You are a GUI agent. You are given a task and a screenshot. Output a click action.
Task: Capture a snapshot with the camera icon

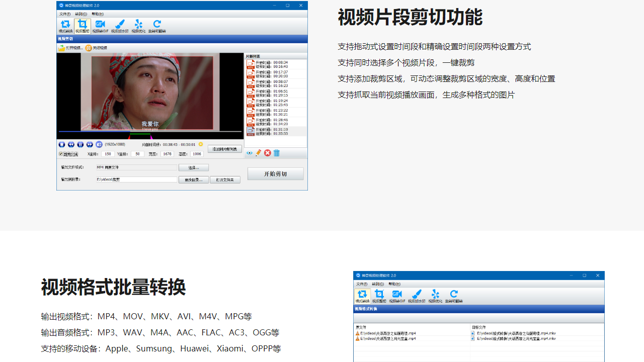tap(98, 144)
